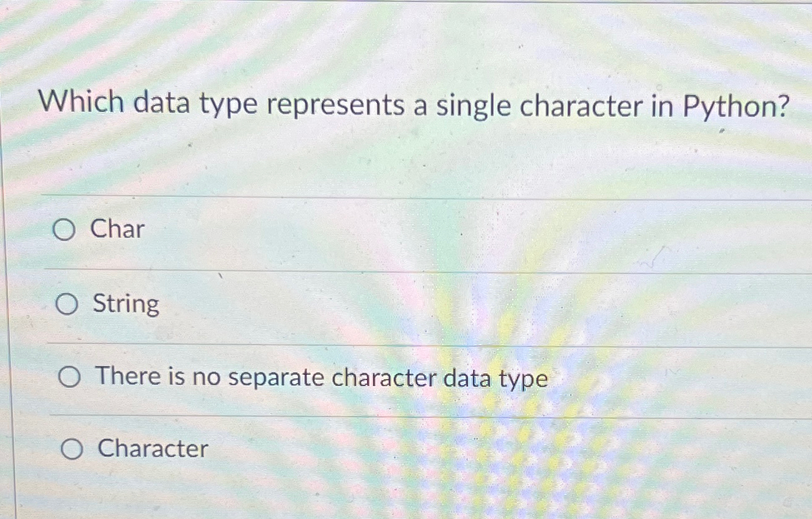Click the Character answer label

(154, 449)
